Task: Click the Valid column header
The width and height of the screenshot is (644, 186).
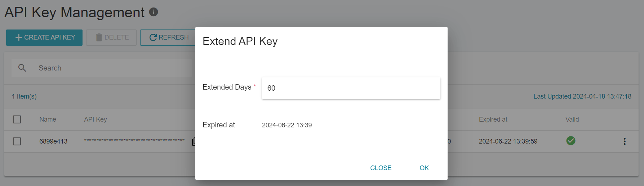Action: (x=572, y=119)
